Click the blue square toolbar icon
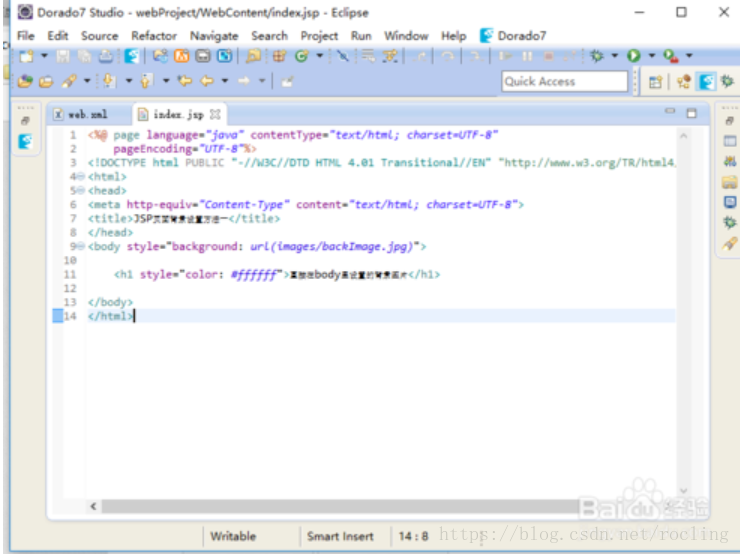740x554 pixels. pos(224,56)
